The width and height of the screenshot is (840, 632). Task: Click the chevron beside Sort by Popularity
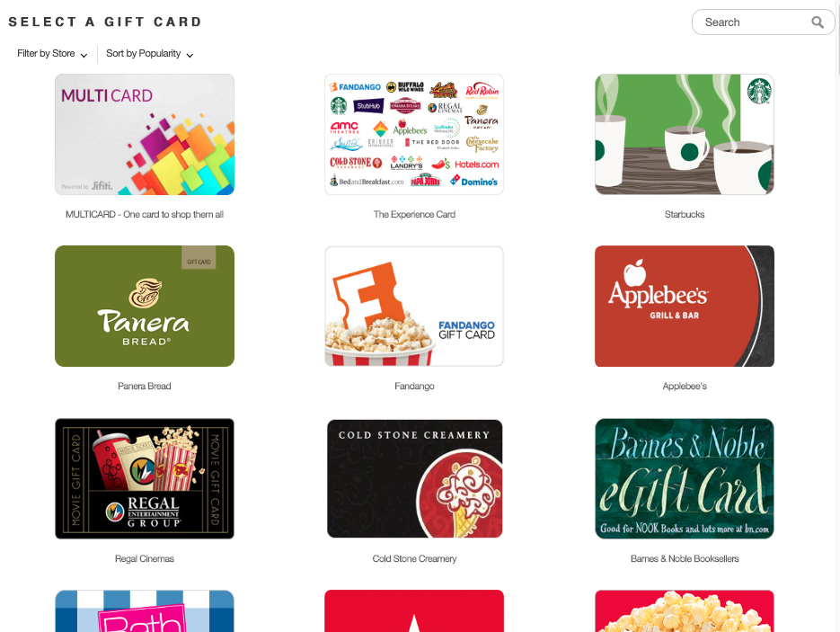tap(190, 55)
